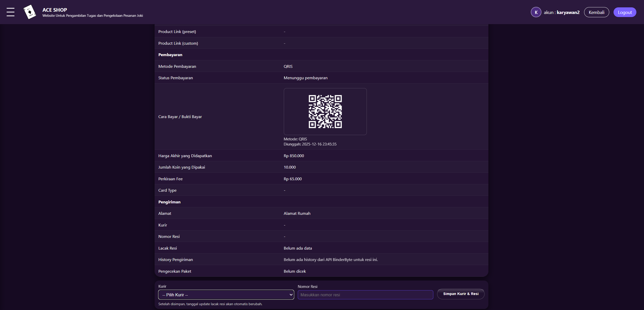Viewport: 644px width, 310px height.
Task: Open the QRIS QR code image
Action: [x=325, y=111]
